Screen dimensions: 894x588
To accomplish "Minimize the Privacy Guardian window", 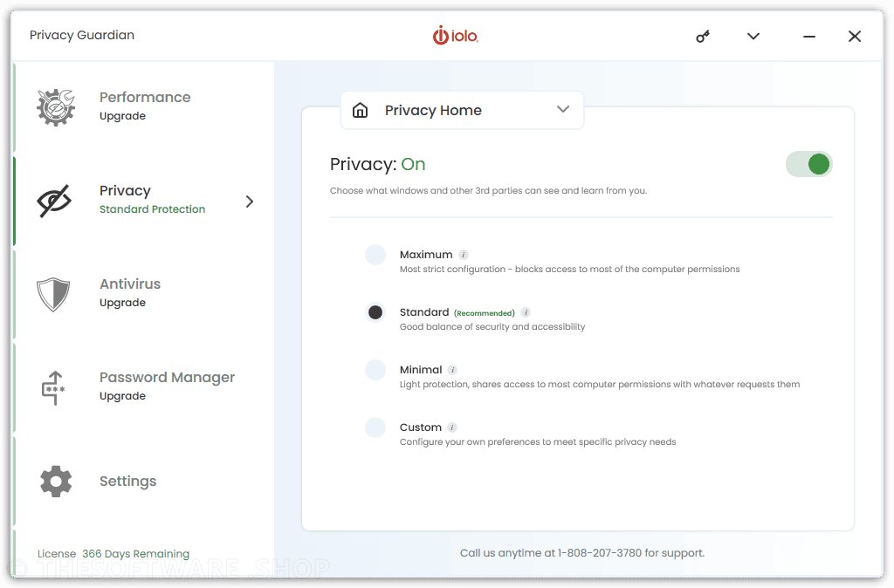I will tap(809, 37).
